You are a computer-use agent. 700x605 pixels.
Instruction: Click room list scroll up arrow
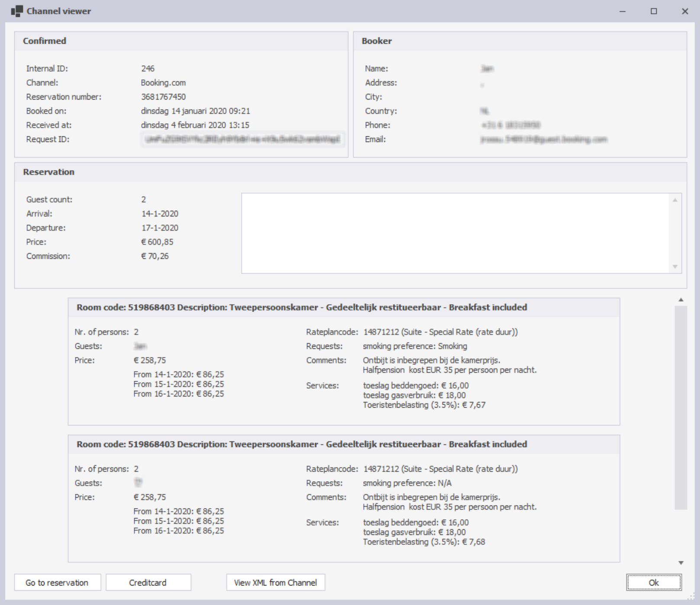tap(681, 299)
